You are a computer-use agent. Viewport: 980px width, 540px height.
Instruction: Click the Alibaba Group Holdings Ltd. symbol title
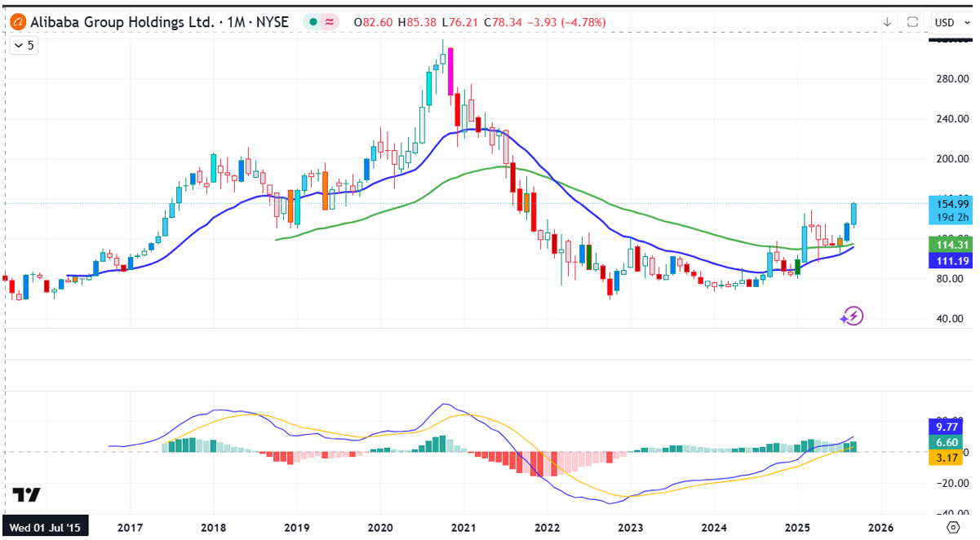click(122, 23)
